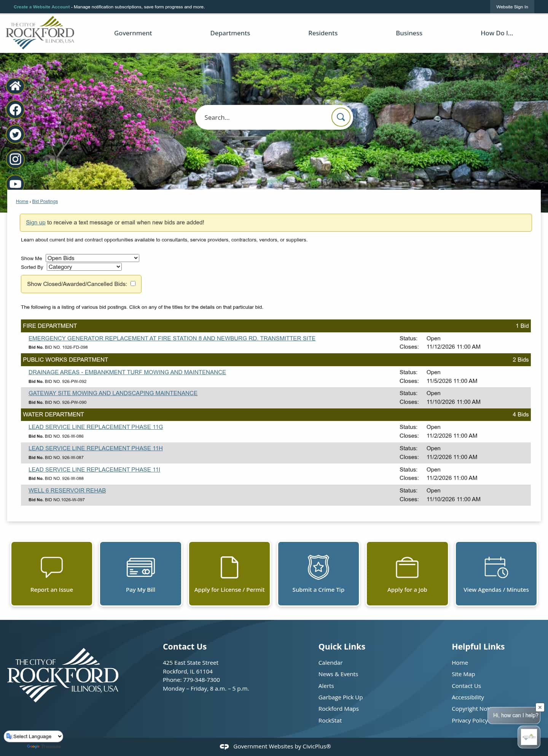Open the RockStat quick link
This screenshot has width=548, height=756.
[x=330, y=721]
